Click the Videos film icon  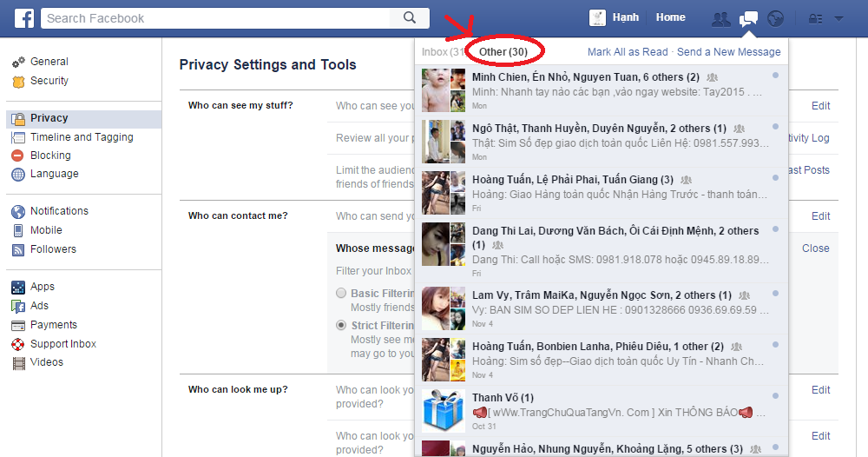click(x=19, y=363)
